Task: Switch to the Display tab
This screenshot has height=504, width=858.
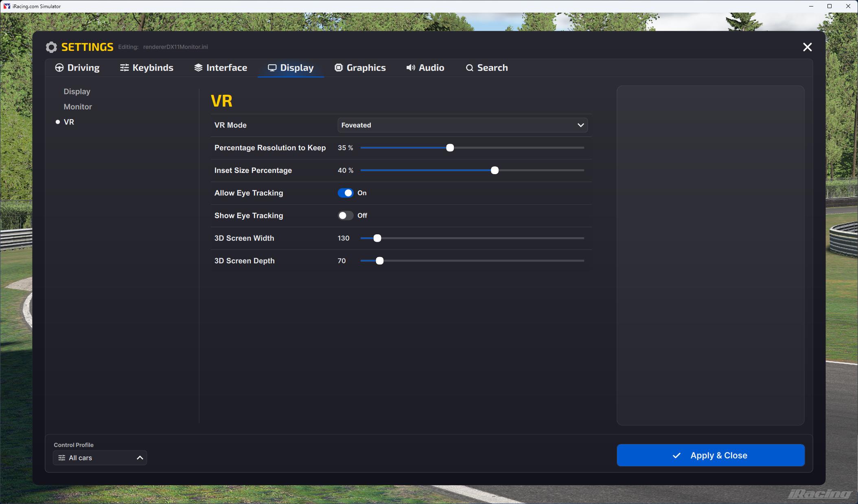Action: tap(291, 68)
